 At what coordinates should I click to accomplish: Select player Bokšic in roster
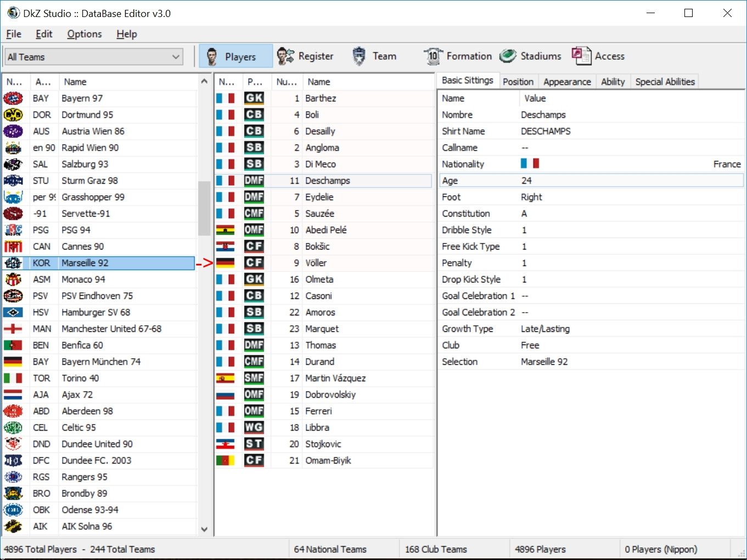point(323,246)
